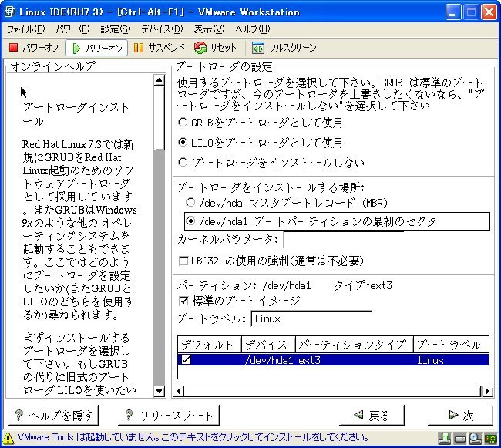Click the network adapter status icon
The width and height of the screenshot is (501, 448).
coord(491,439)
